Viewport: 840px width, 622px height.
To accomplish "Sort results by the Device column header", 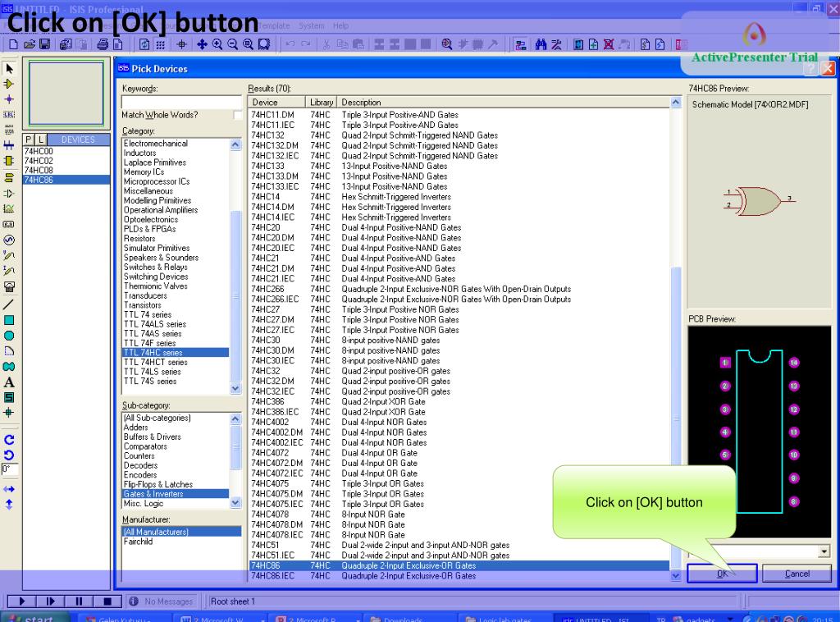I will [x=276, y=103].
